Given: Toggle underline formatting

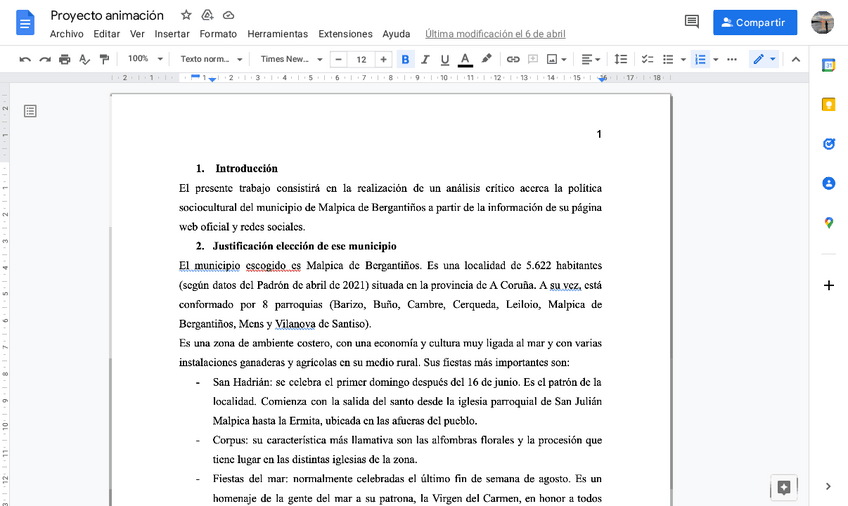Looking at the screenshot, I should click(445, 59).
